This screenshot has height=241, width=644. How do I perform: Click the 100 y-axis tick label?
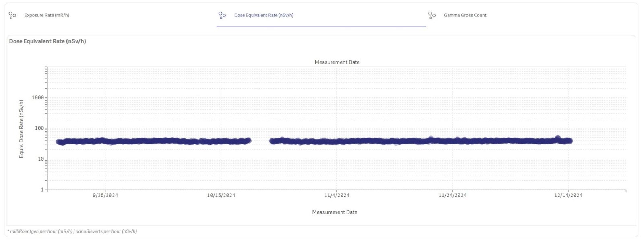(x=39, y=128)
